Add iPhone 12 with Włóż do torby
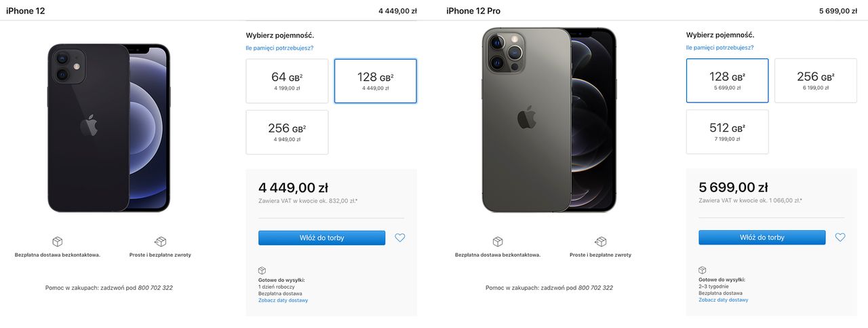 click(321, 238)
